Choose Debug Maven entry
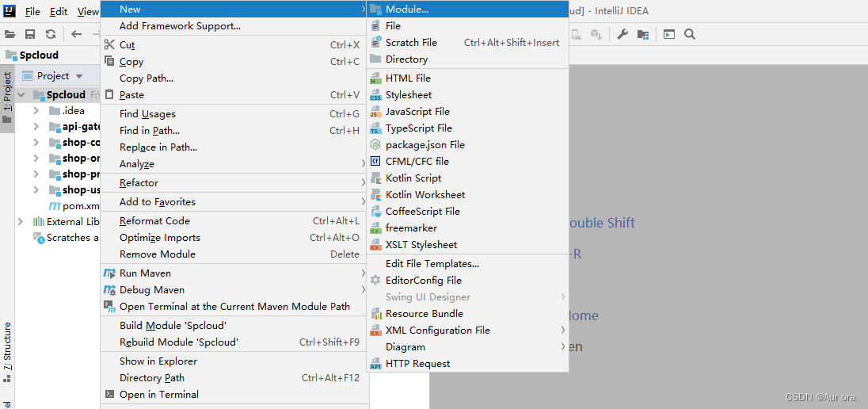The image size is (868, 409). [234, 290]
